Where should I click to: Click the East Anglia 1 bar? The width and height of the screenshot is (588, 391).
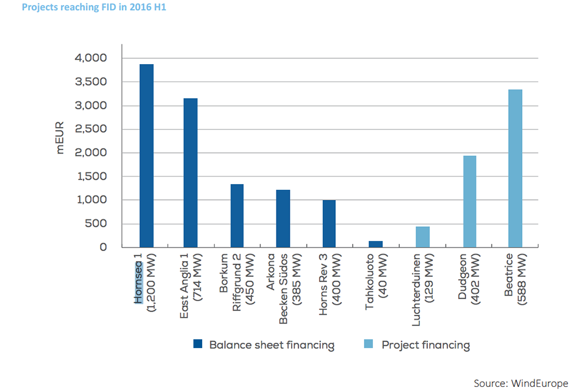[191, 173]
